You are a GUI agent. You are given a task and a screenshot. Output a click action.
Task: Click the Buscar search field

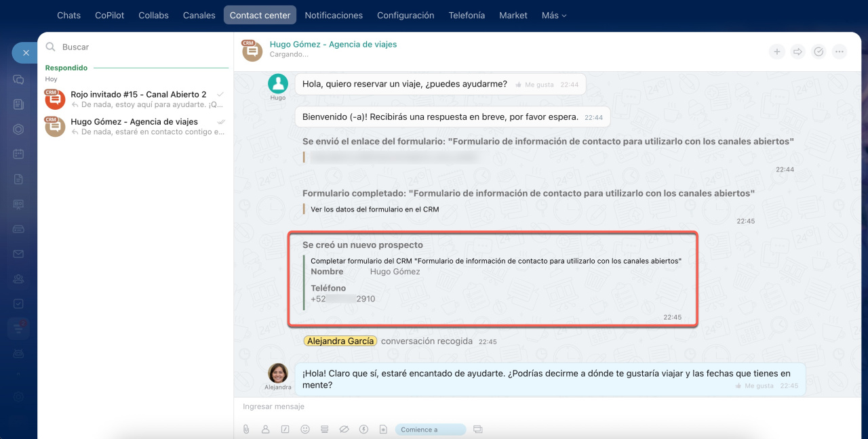[x=136, y=47]
